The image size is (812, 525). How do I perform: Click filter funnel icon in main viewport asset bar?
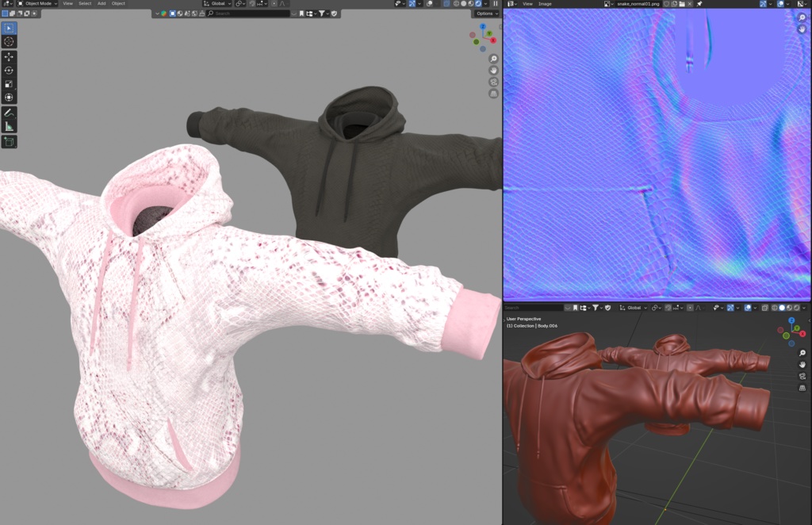coord(322,13)
